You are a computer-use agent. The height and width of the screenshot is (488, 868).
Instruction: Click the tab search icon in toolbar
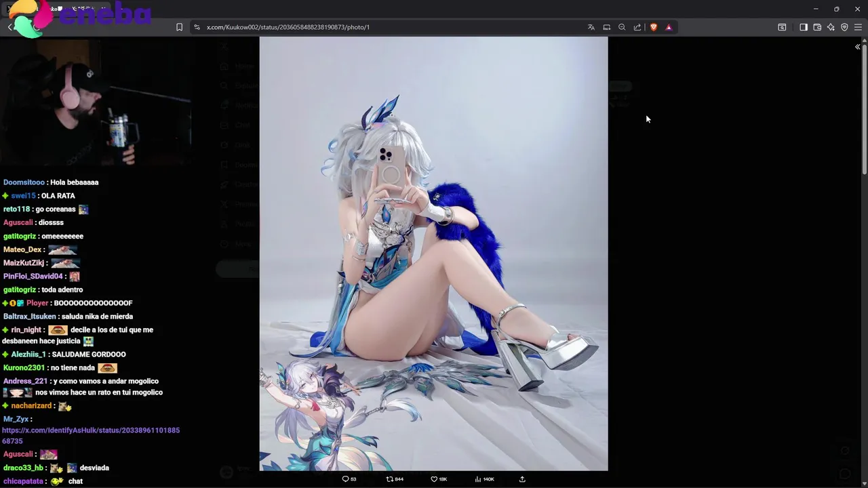(782, 27)
